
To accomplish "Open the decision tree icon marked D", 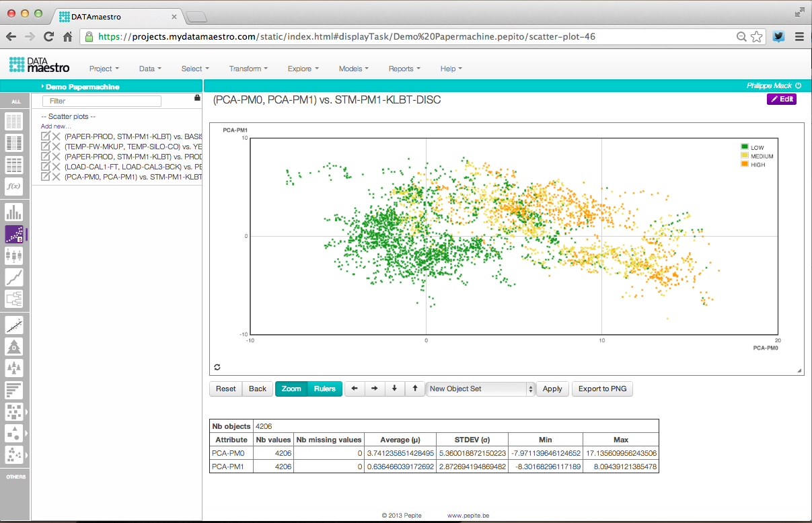I will [14, 347].
